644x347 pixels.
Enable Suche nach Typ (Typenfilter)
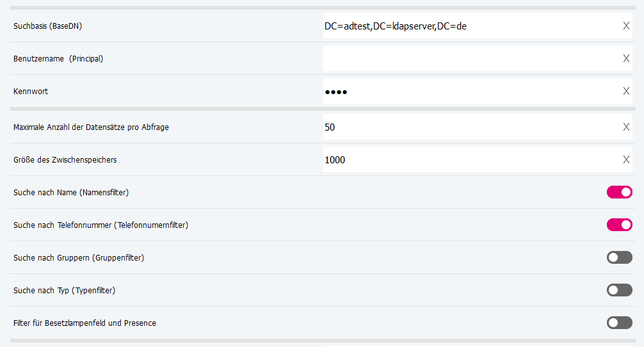[x=619, y=290]
